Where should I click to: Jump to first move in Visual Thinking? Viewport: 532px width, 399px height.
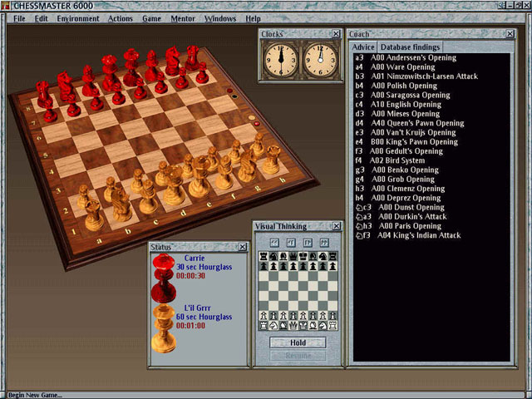274,243
